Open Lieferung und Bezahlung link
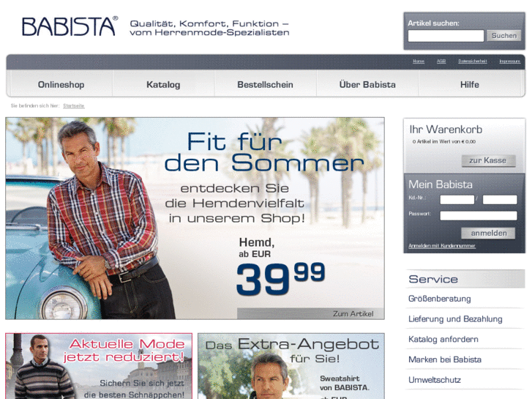Image resolution: width=532 pixels, height=399 pixels. pyautogui.click(x=455, y=319)
